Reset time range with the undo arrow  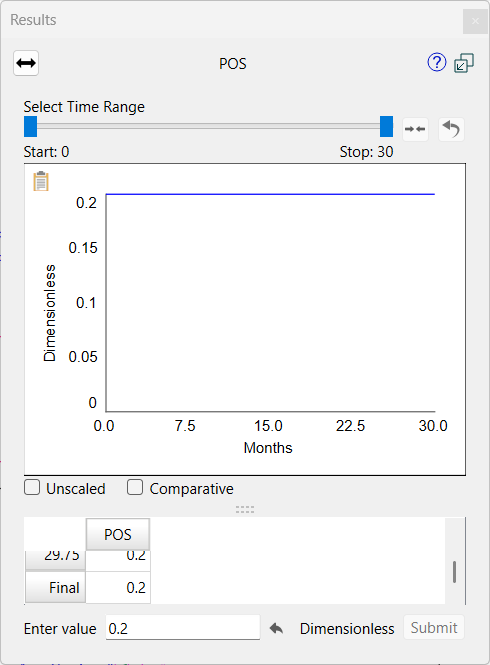pos(451,129)
